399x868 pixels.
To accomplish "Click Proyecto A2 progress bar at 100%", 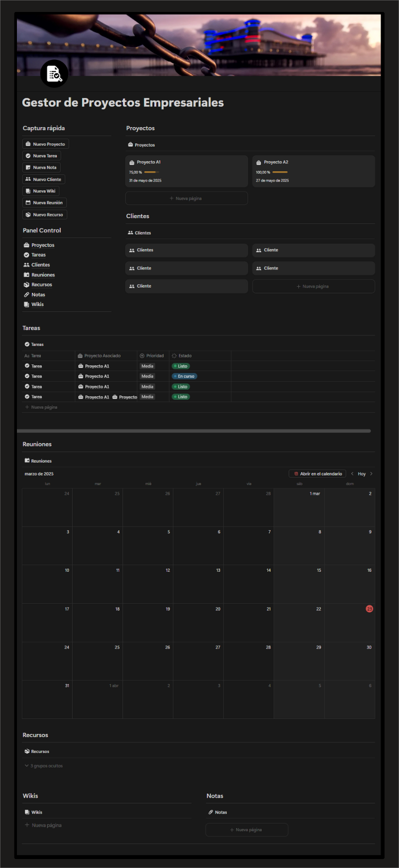I will click(280, 172).
